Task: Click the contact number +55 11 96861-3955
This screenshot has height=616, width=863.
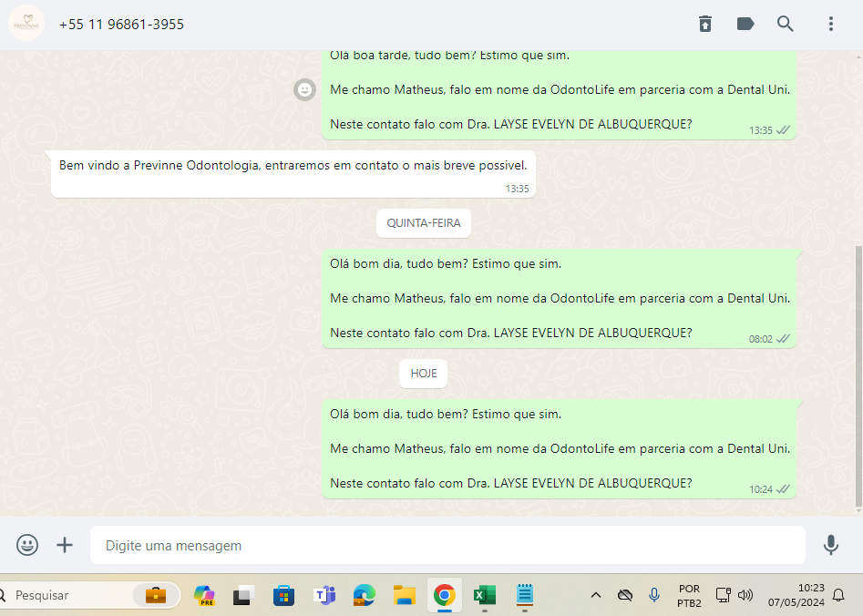Action: coord(121,25)
